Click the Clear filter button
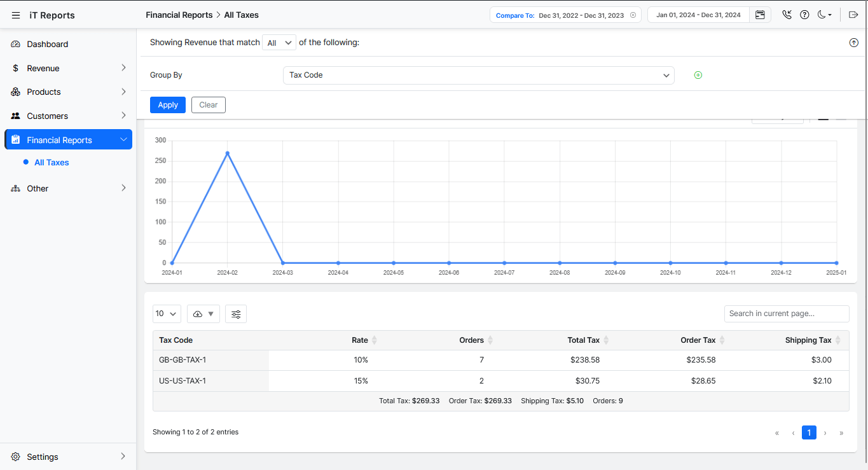This screenshot has width=868, height=470. point(209,105)
